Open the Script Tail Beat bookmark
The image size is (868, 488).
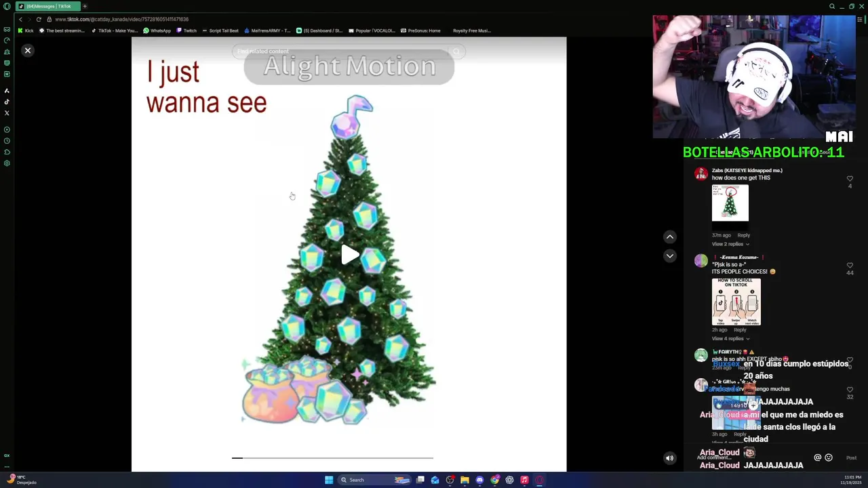pos(220,30)
